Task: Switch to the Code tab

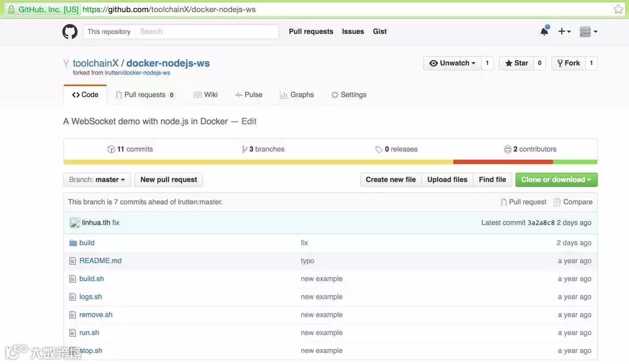Action: coord(85,95)
